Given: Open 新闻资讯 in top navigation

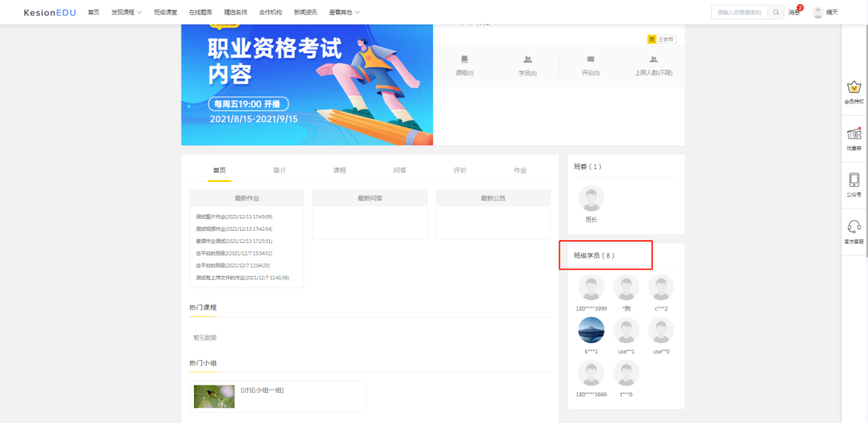Looking at the screenshot, I should pyautogui.click(x=306, y=12).
